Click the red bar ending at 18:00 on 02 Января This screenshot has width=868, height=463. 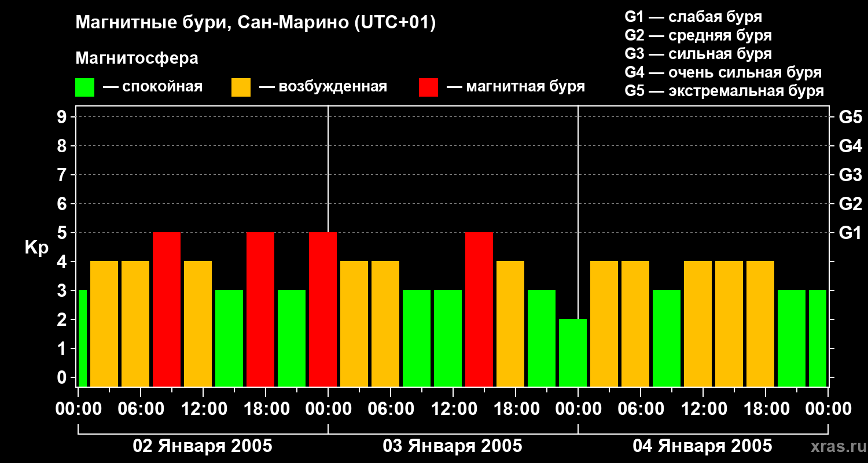(260, 309)
